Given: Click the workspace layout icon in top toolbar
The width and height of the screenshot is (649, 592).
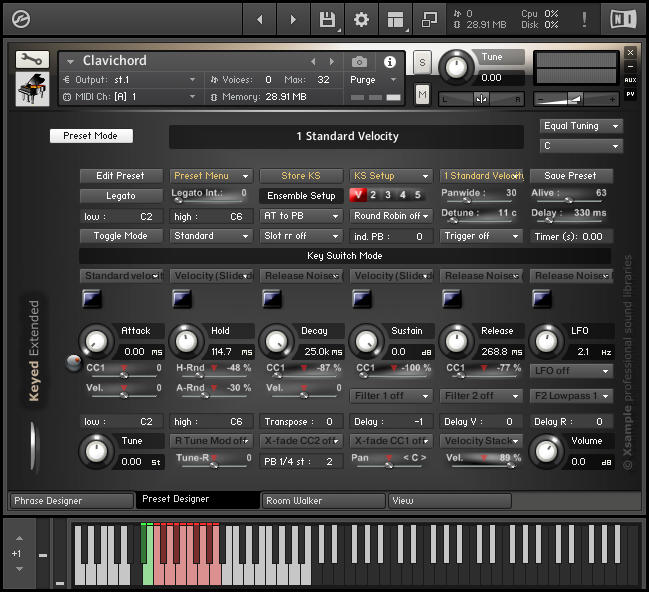Looking at the screenshot, I should [x=396, y=19].
